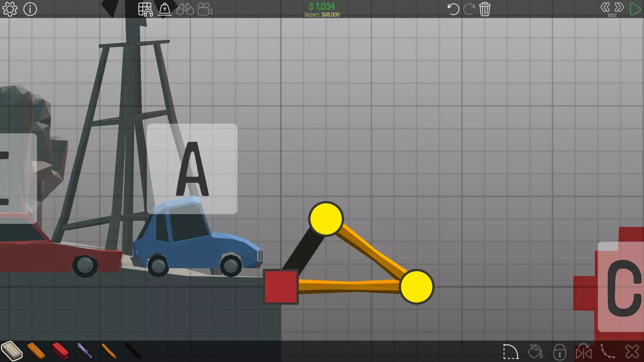Open the level info panel
Screen dimensions: 644x362
pyautogui.click(x=30, y=9)
